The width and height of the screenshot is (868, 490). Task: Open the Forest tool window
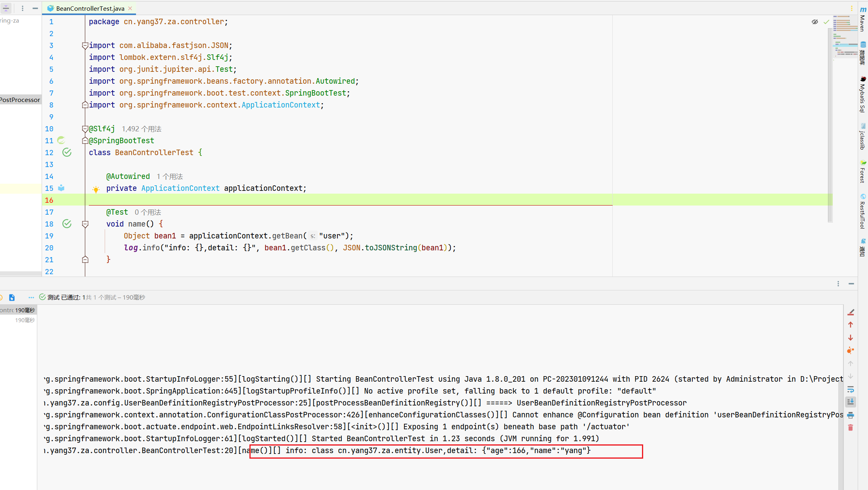pos(863,172)
